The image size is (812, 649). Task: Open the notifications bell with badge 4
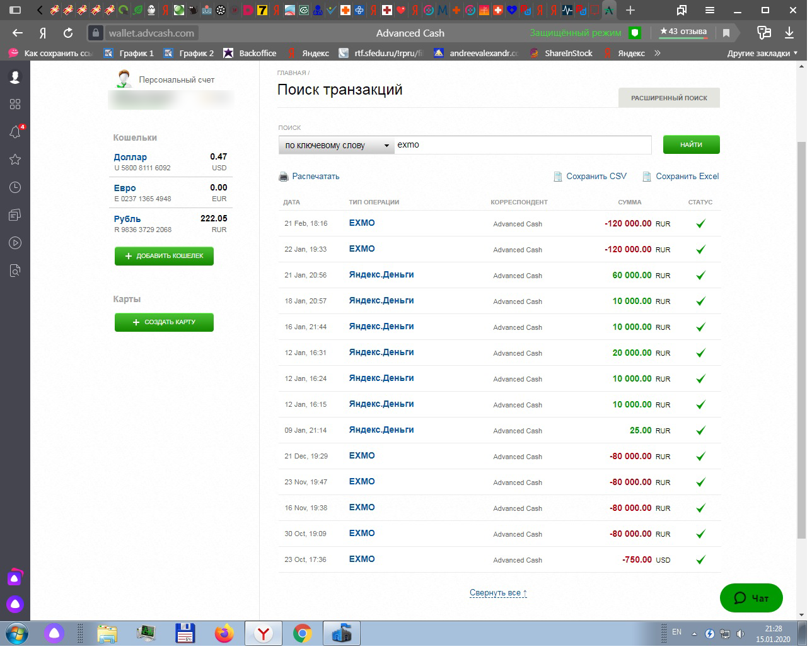[x=15, y=132]
